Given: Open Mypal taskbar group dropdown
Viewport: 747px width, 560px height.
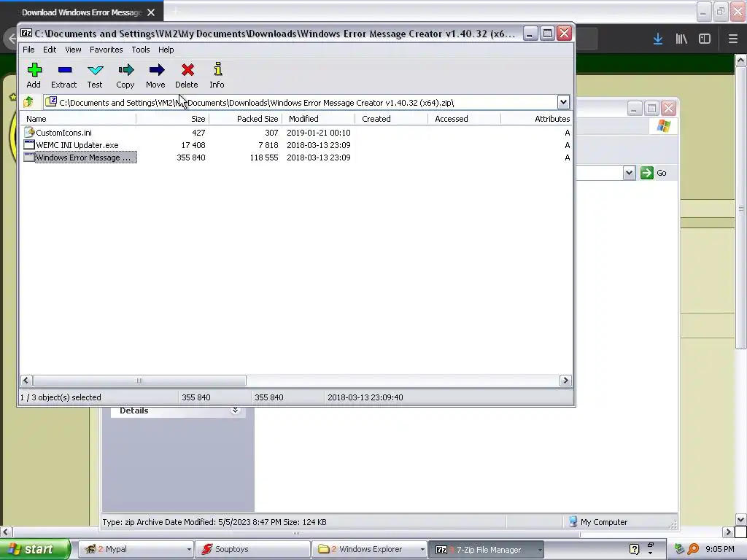Looking at the screenshot, I should 189,550.
